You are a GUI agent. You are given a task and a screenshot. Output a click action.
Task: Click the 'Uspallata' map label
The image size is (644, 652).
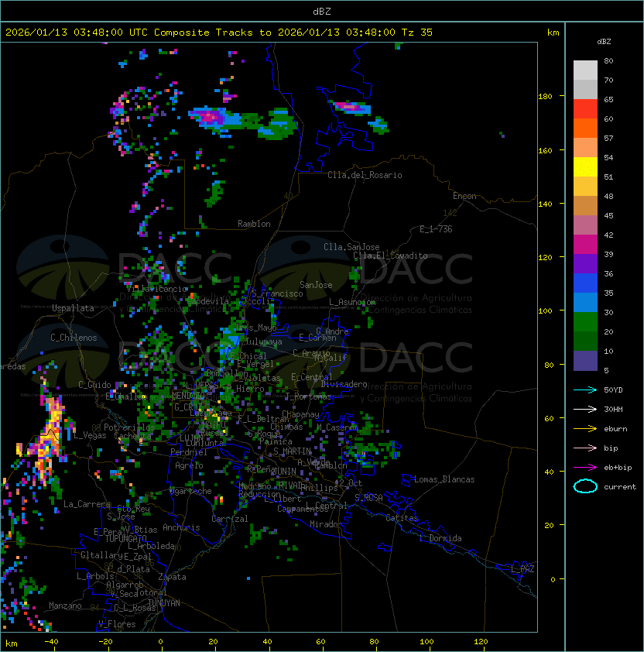tap(73, 308)
